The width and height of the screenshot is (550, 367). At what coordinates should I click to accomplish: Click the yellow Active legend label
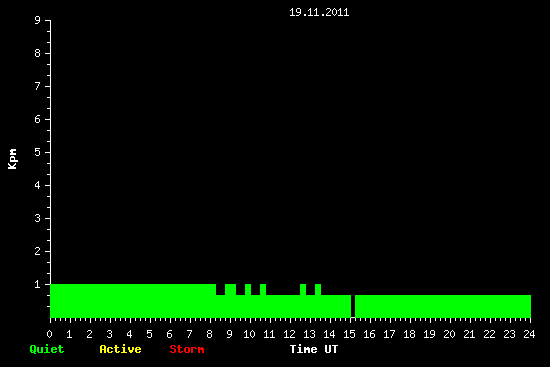click(120, 349)
